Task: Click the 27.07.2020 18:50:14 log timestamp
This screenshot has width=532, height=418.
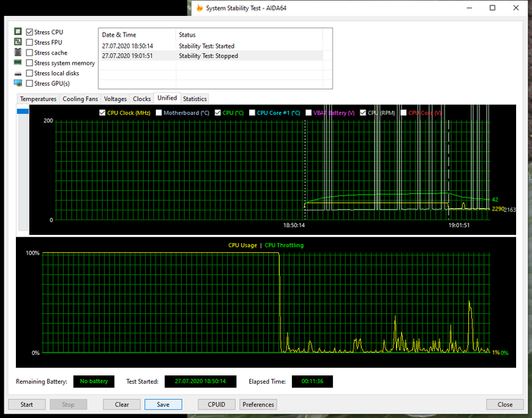Action: coord(127,46)
